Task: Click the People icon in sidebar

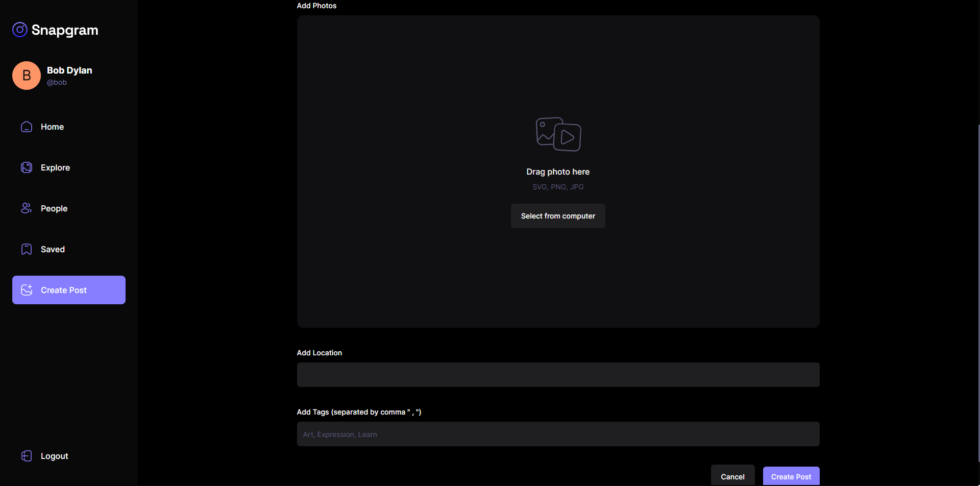Action: [x=27, y=208]
